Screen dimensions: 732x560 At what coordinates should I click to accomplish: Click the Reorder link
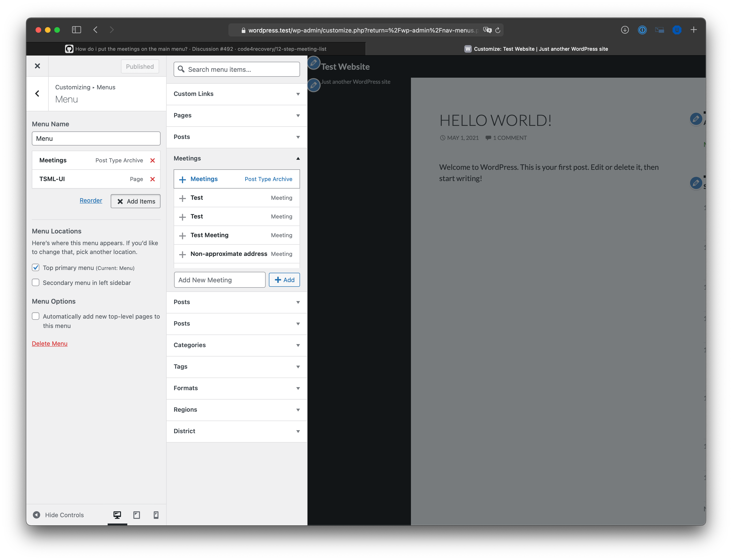coord(91,200)
